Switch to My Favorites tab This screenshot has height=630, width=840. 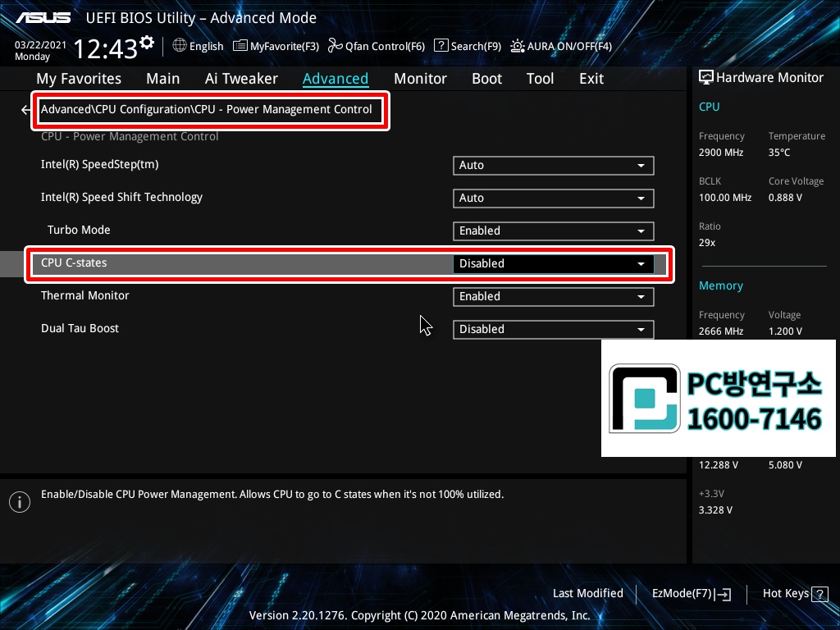[x=79, y=79]
